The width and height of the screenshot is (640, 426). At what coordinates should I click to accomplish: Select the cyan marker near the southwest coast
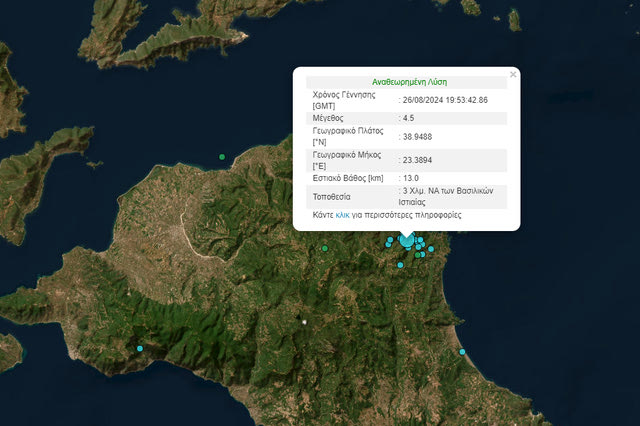(140, 348)
